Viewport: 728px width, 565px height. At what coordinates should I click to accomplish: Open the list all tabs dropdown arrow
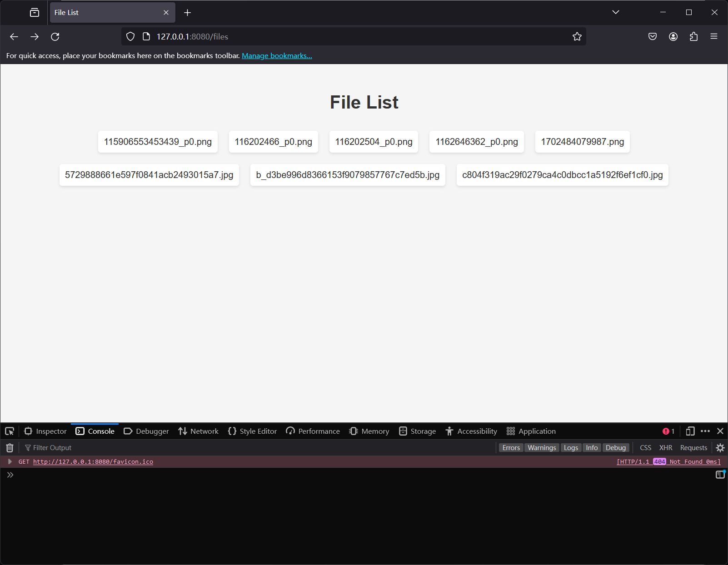[615, 12]
